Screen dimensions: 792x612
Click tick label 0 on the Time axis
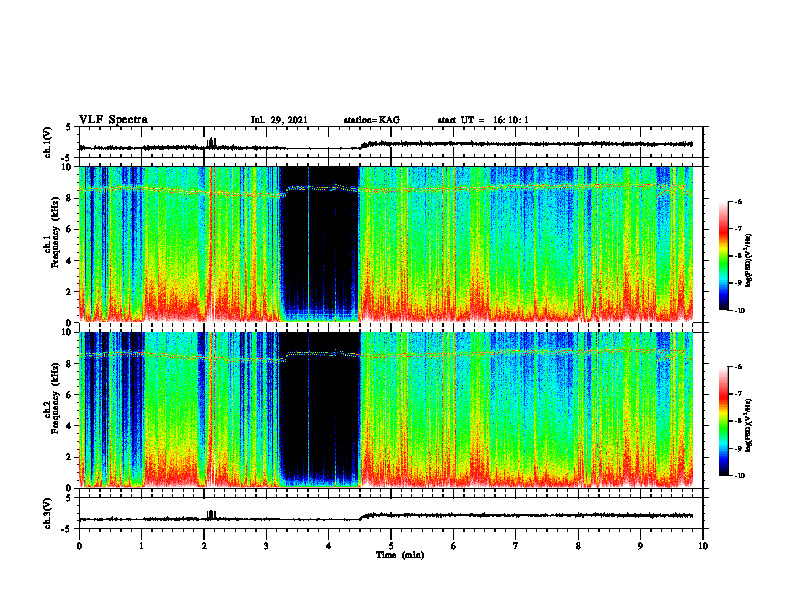79,546
